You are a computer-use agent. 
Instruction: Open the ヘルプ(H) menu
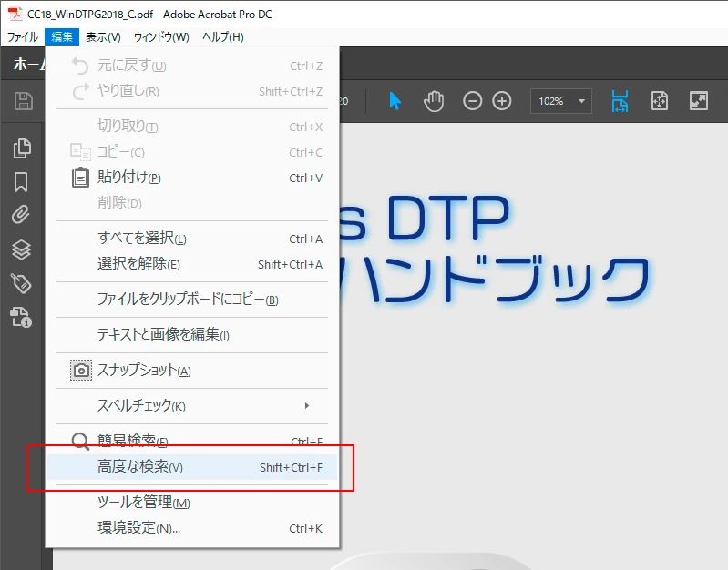point(223,37)
